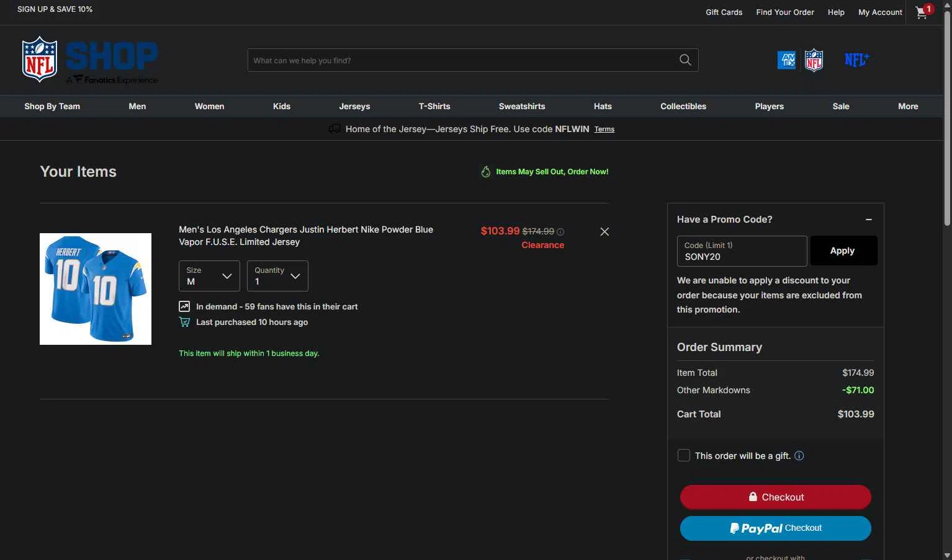Click the last-purchased cart icon
This screenshot has height=560, width=952.
click(184, 322)
